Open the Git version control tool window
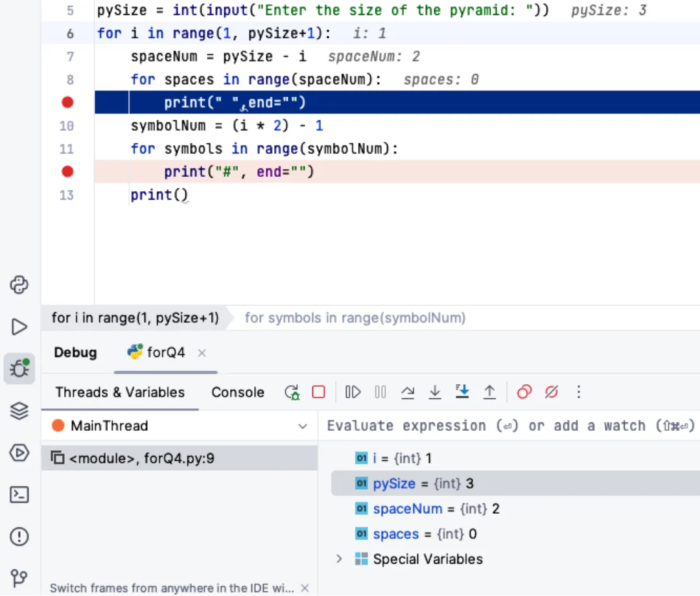This screenshot has width=700, height=596. click(19, 578)
